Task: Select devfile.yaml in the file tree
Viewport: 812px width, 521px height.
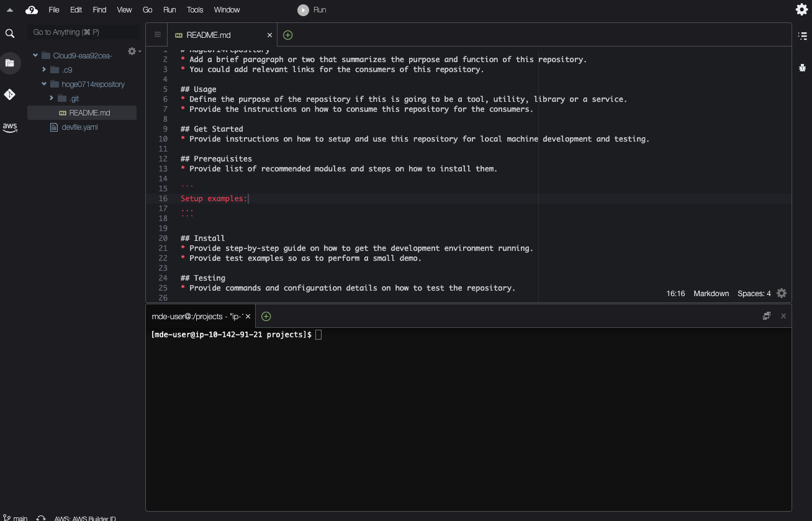Action: (79, 127)
